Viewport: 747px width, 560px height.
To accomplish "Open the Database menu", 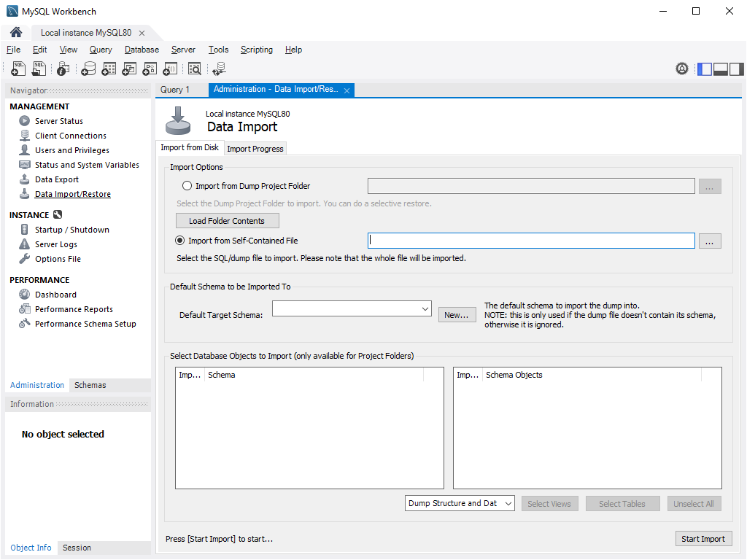I will pos(142,50).
